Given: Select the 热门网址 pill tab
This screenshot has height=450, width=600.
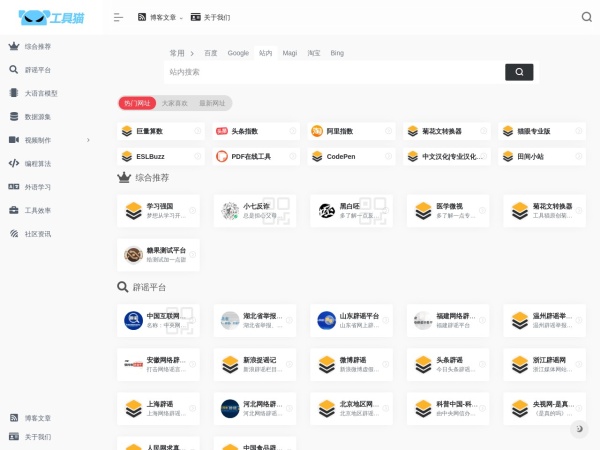Looking at the screenshot, I should [137, 103].
